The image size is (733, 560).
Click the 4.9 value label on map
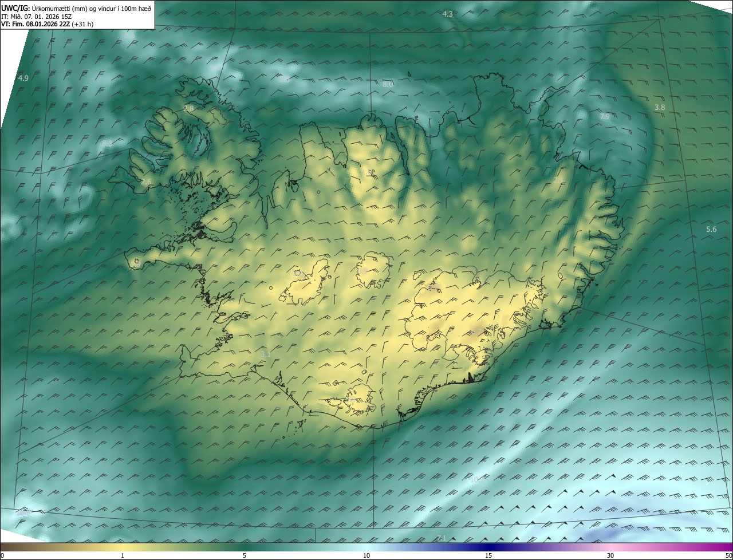[x=23, y=78]
